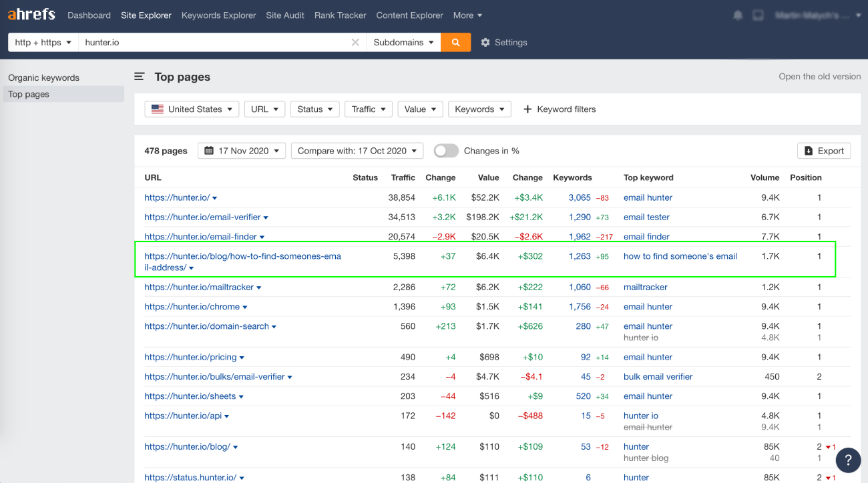Sort by the Traffic column header

click(403, 177)
